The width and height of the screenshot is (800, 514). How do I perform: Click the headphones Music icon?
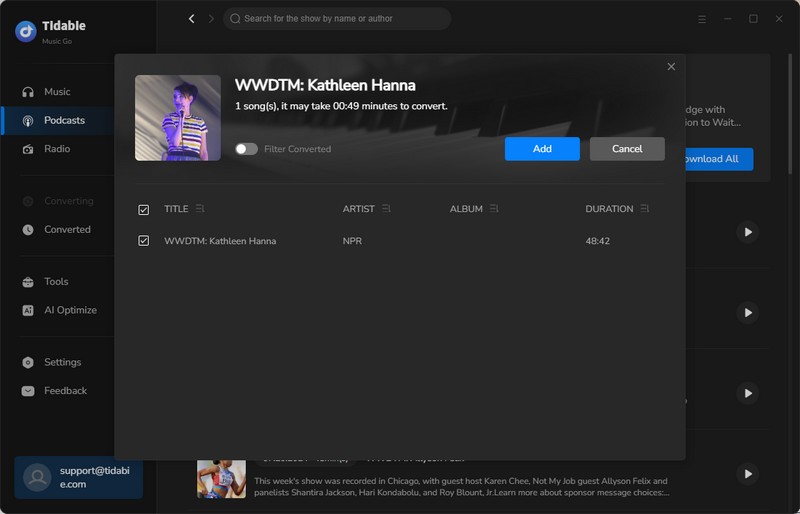tap(28, 92)
